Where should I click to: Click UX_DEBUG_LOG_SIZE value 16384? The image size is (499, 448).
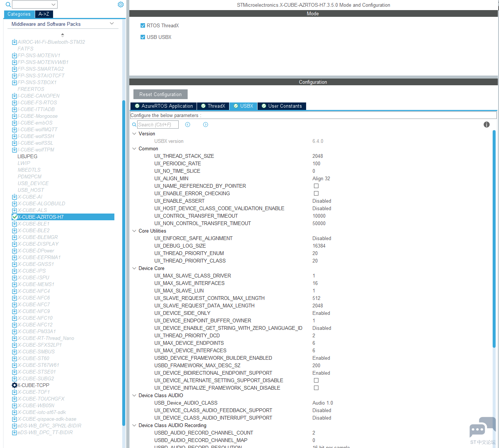(319, 246)
